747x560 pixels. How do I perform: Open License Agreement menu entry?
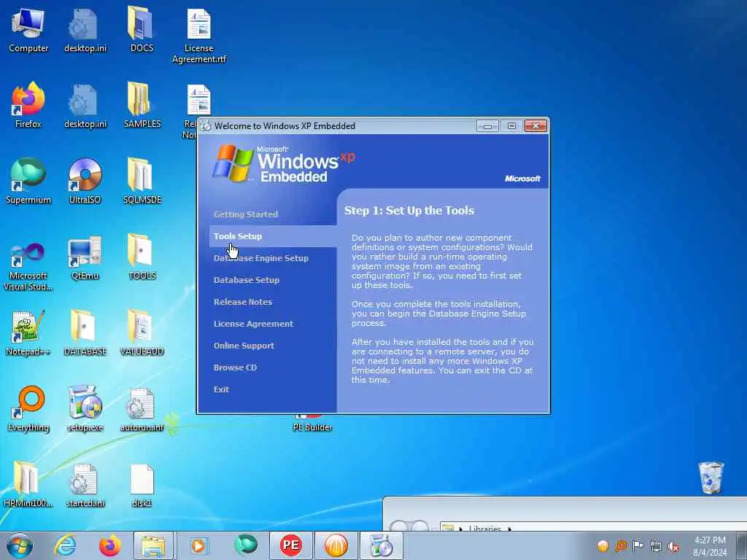point(253,324)
